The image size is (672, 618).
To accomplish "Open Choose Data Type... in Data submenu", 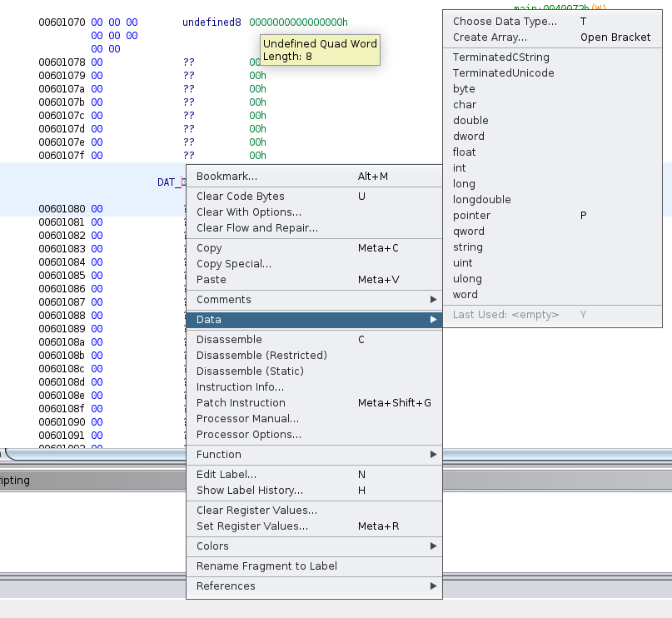I will 552,22.
